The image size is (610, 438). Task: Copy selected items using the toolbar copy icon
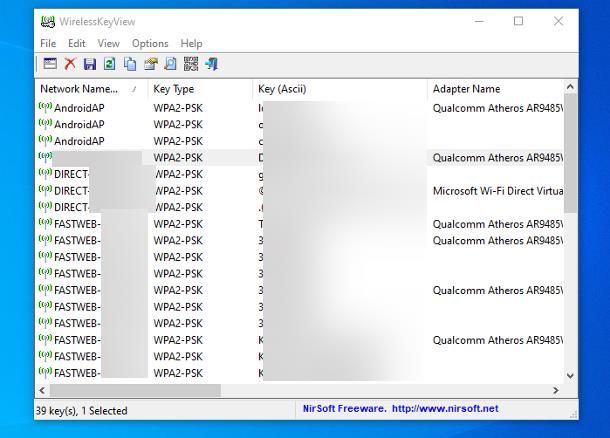click(130, 64)
